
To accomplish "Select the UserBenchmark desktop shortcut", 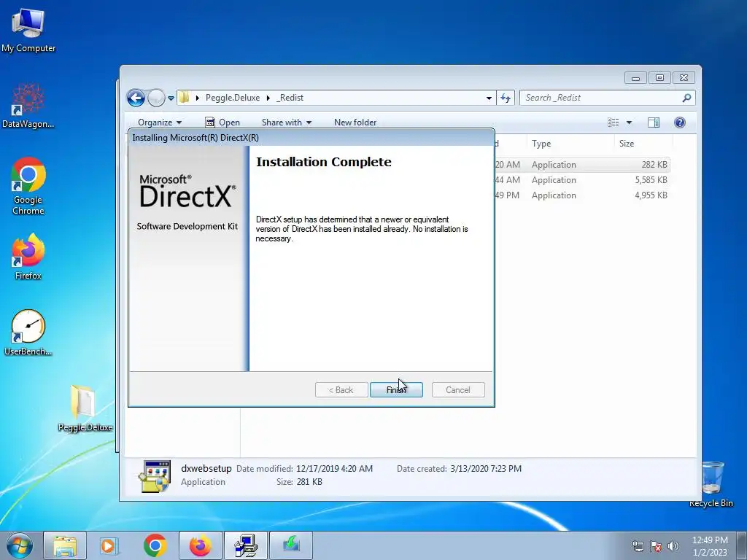I will tap(28, 332).
